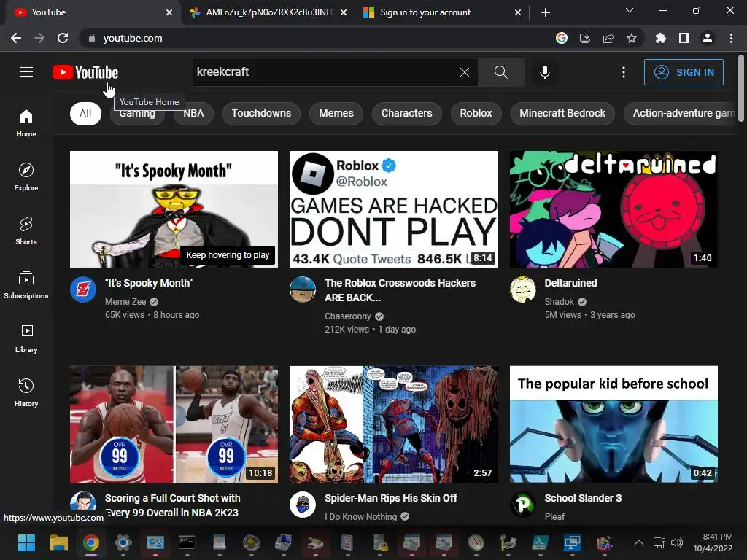Open a new browser tab
747x560 pixels.
tap(546, 12)
